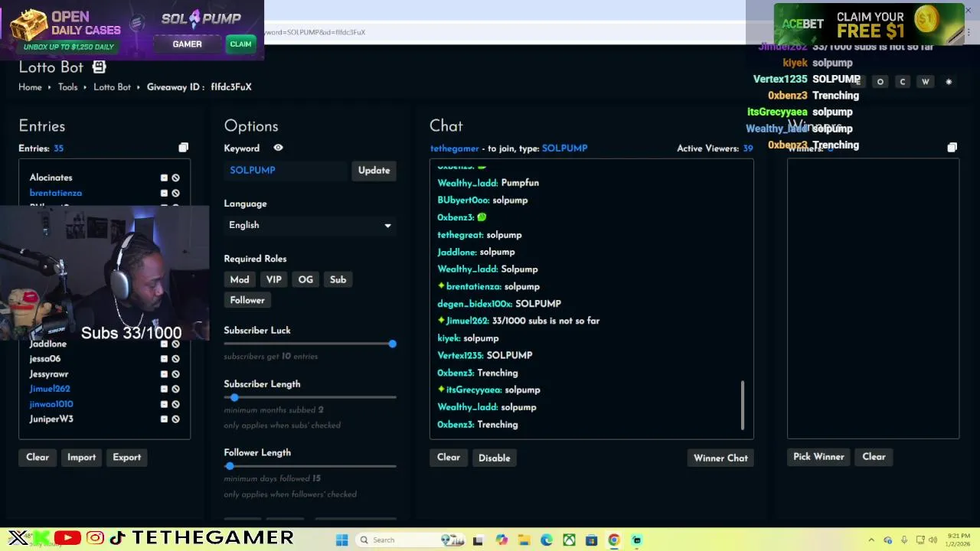The height and width of the screenshot is (551, 980).
Task: Remove jinwoo1010 entry with minus icon
Action: (x=164, y=404)
